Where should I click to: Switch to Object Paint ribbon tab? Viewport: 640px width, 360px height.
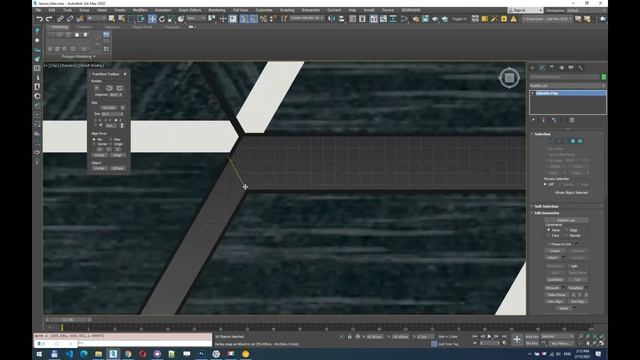142,27
